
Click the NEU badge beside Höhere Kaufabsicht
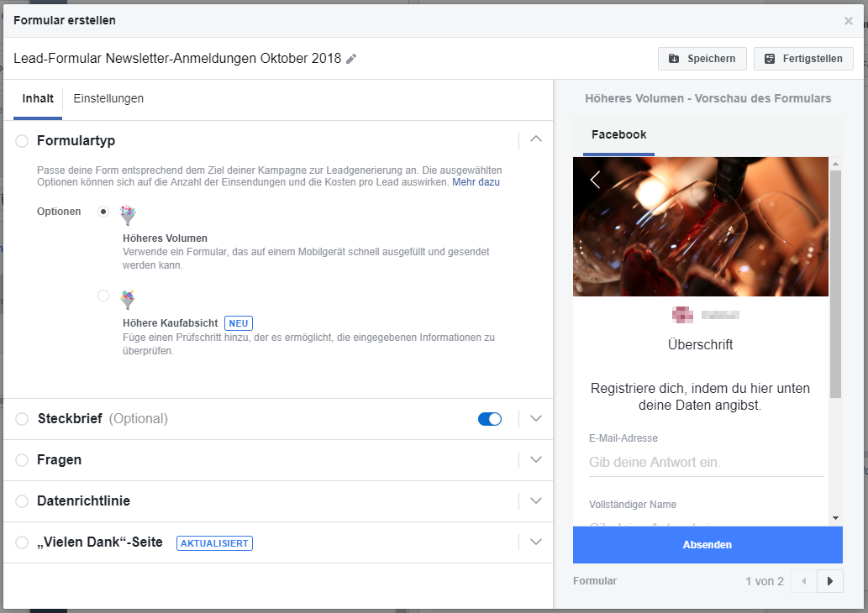tap(238, 323)
